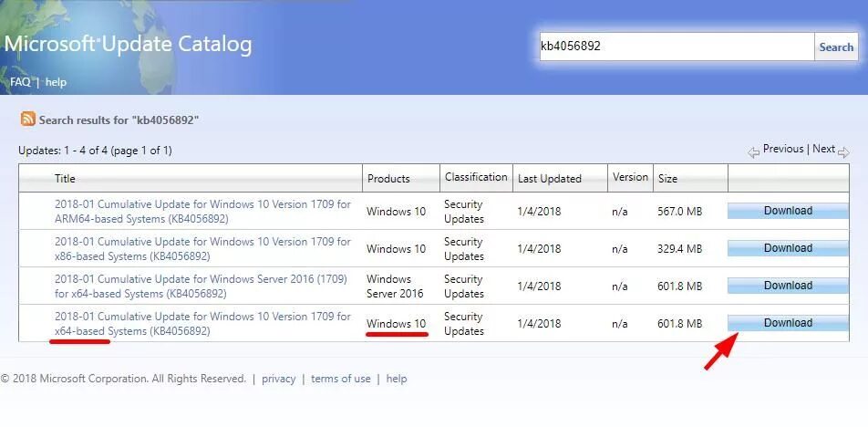This screenshot has height=427, width=868.
Task: Go to Previous results page
Action: click(x=782, y=149)
